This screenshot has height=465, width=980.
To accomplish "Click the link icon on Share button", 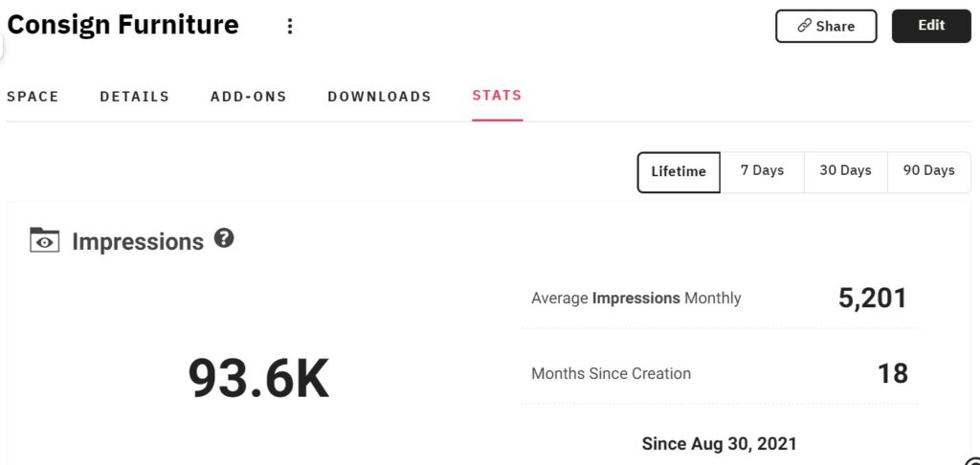I will point(804,26).
